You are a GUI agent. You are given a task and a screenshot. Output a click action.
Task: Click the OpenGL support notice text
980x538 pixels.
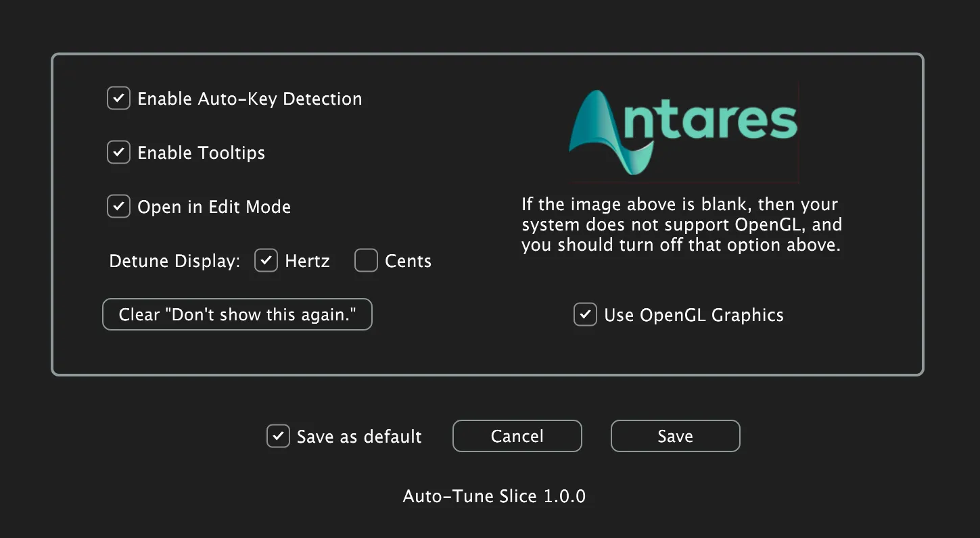point(681,224)
